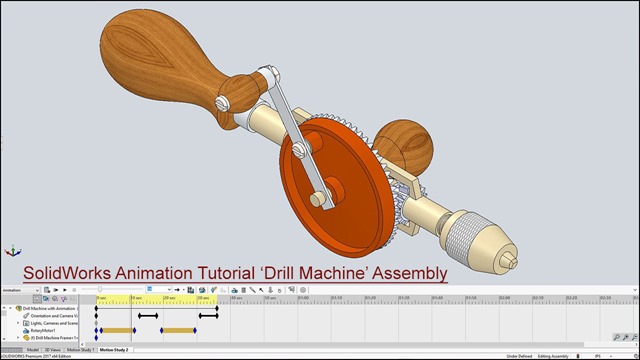
Task: Click the Editing Assembly status text
Action: coord(553,356)
